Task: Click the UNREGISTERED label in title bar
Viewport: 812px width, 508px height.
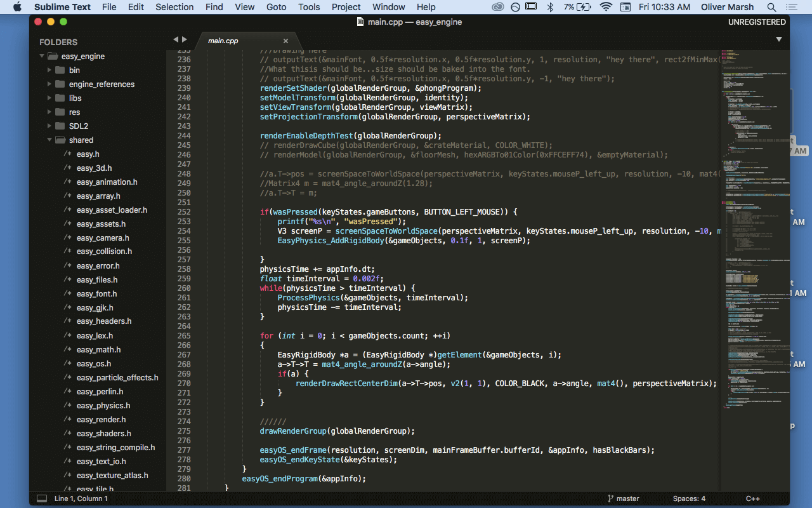Action: (757, 22)
